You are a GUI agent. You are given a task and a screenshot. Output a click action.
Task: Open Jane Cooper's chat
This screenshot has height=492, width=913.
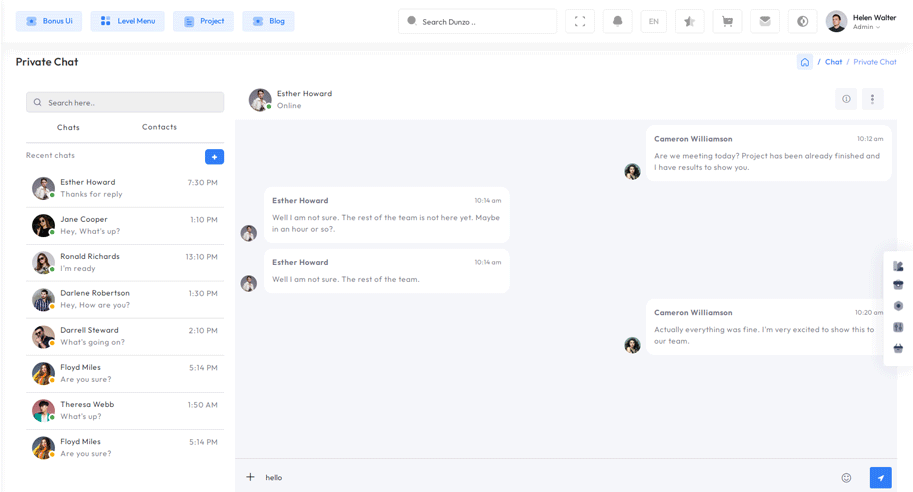tap(125, 225)
